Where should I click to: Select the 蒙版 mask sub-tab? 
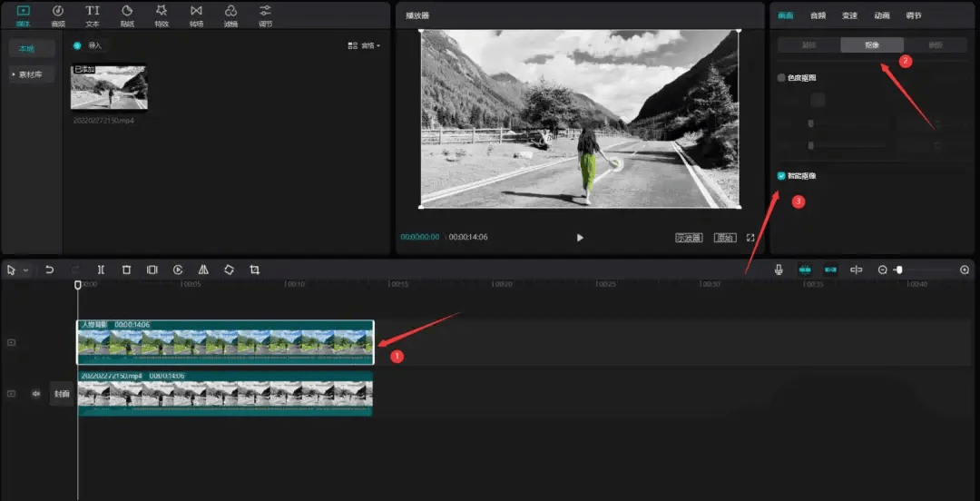[x=936, y=45]
